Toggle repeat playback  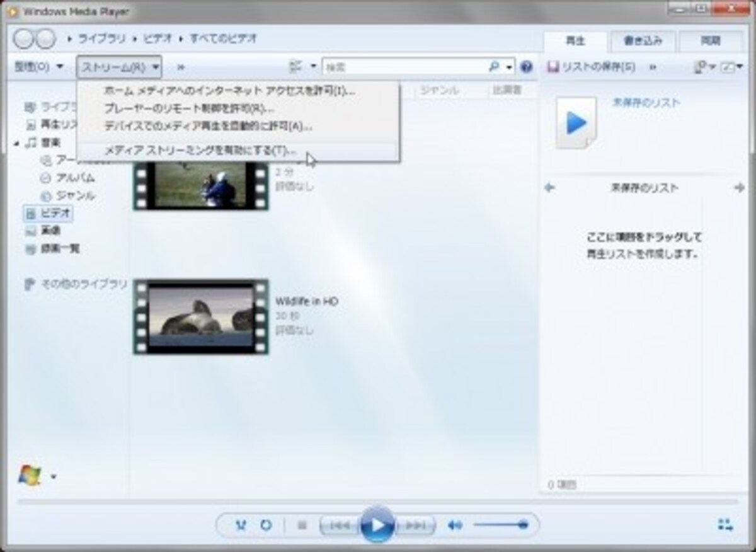pyautogui.click(x=266, y=525)
